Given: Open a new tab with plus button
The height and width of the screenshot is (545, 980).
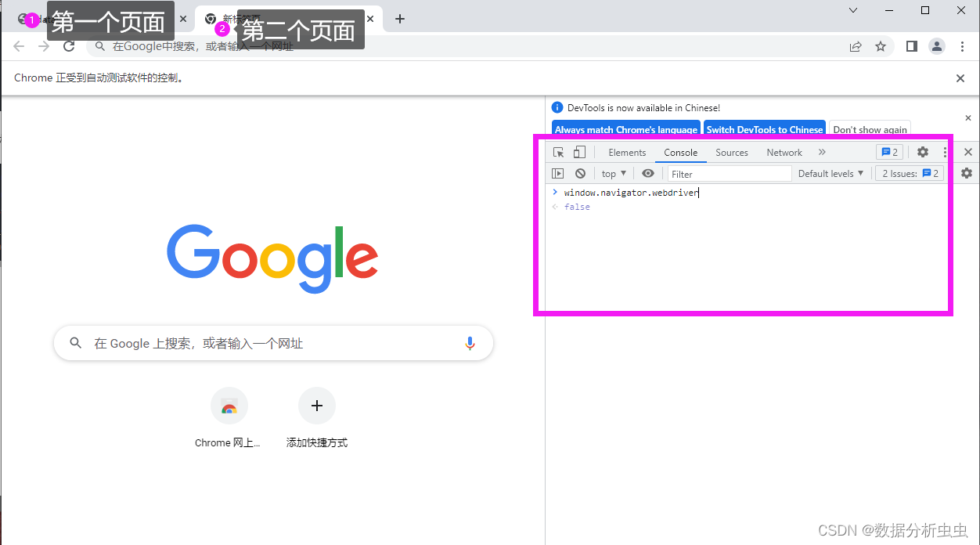Looking at the screenshot, I should pos(400,19).
